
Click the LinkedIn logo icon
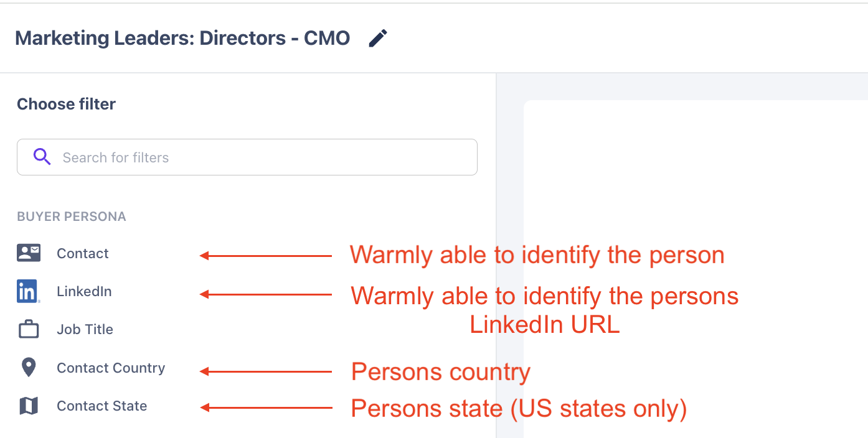tap(29, 291)
